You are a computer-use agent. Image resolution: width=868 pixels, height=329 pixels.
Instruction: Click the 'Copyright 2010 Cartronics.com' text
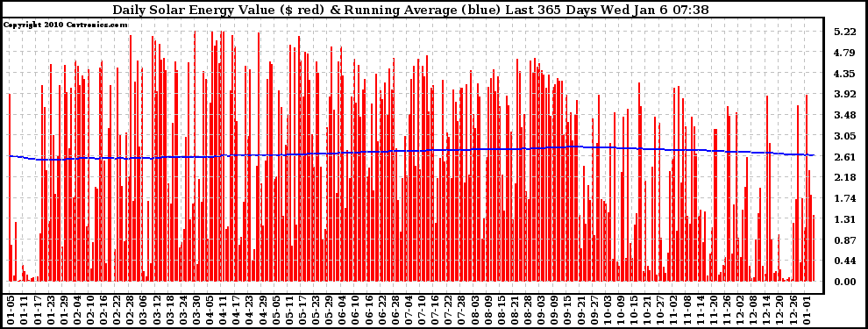[x=66, y=25]
